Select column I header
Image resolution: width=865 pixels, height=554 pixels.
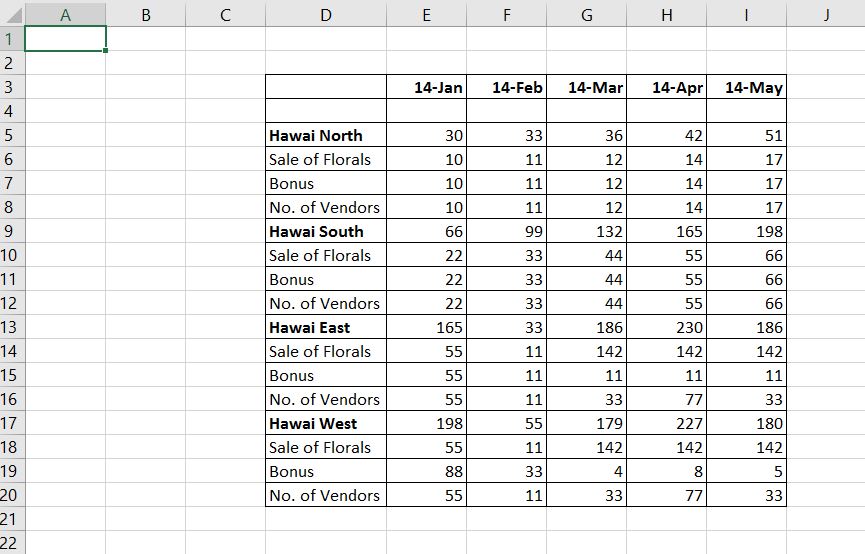click(746, 14)
